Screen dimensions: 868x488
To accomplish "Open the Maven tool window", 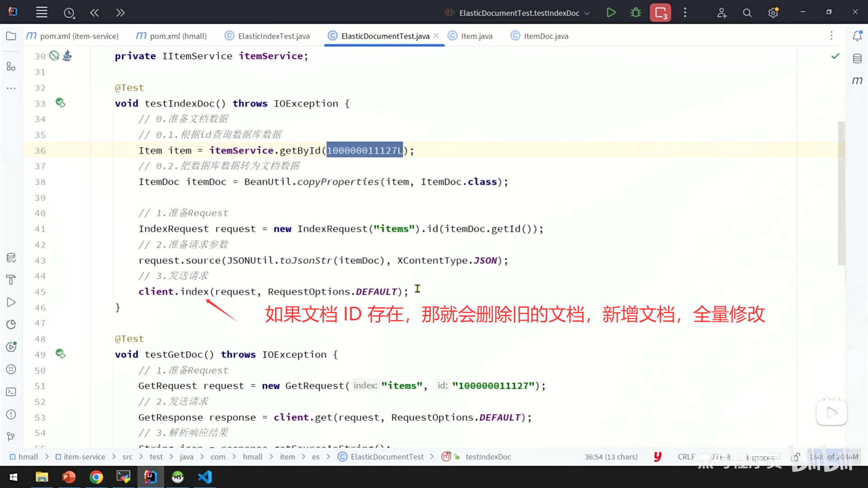I will point(857,81).
